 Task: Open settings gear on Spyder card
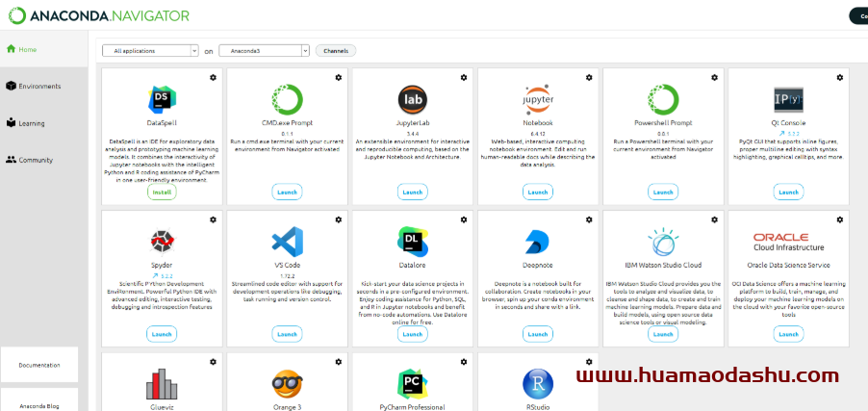(x=213, y=219)
